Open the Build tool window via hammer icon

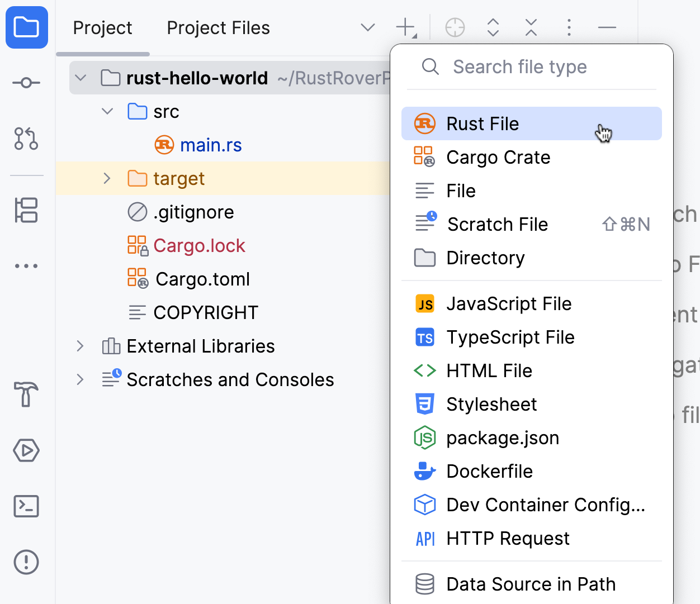(26, 395)
